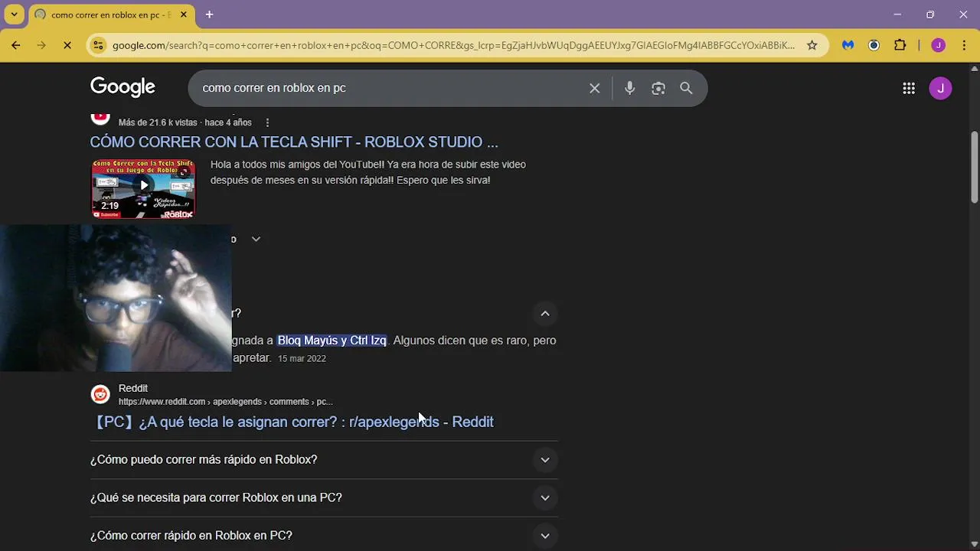
Task: Open a new browser tab
Action: click(209, 15)
